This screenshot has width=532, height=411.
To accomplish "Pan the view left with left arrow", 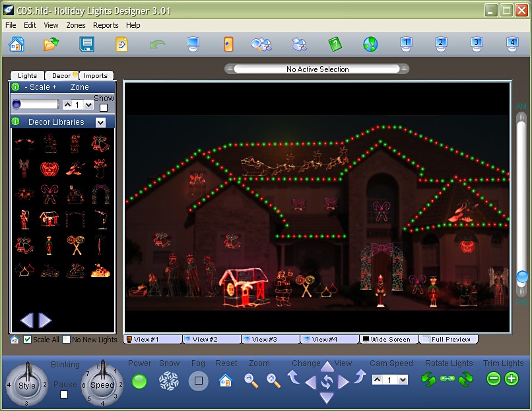I will click(311, 383).
